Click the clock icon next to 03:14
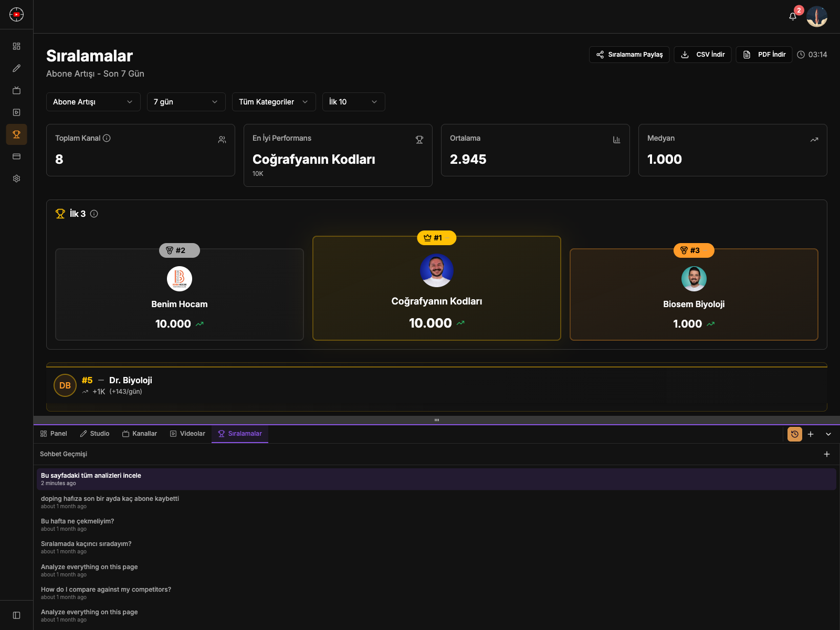 click(801, 55)
